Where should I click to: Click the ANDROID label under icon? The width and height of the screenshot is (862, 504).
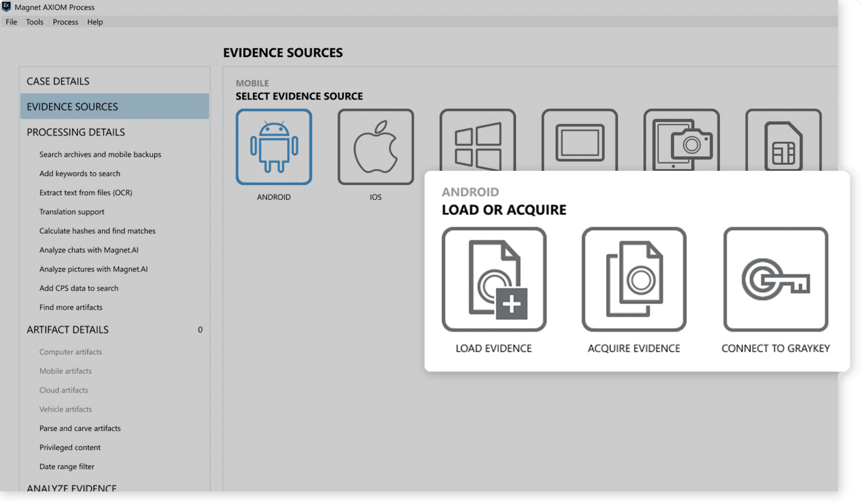[x=274, y=197]
